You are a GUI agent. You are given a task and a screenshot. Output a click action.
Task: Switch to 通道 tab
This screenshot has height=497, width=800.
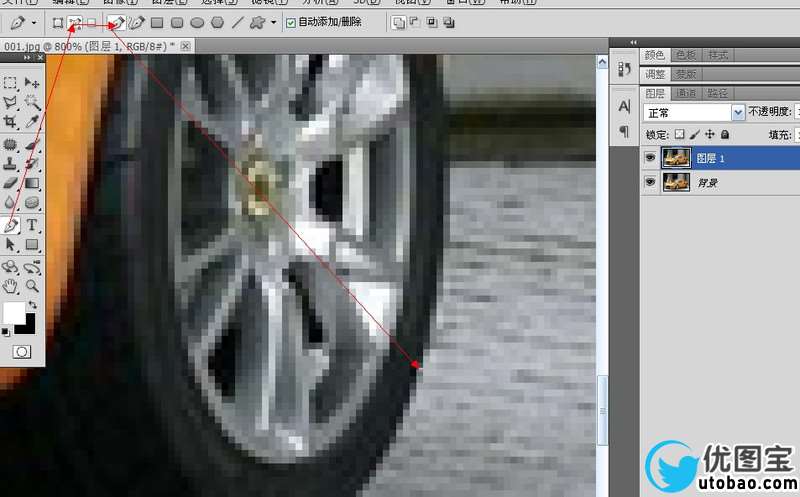pyautogui.click(x=686, y=93)
